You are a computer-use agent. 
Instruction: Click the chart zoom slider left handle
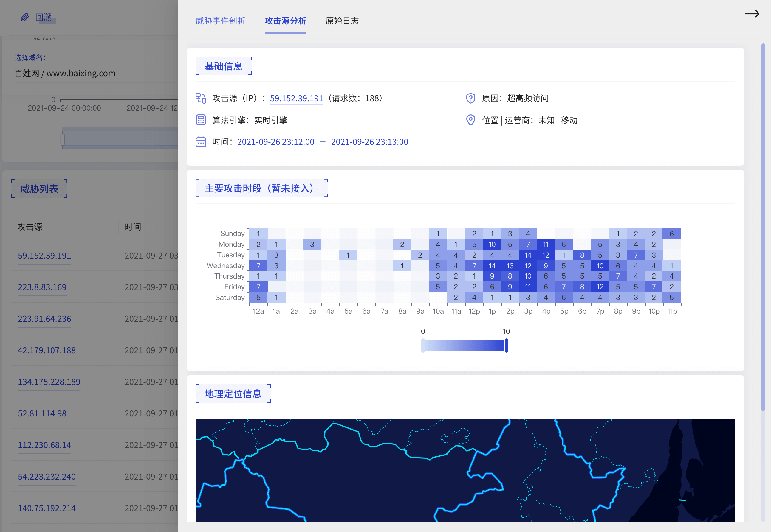pos(62,139)
